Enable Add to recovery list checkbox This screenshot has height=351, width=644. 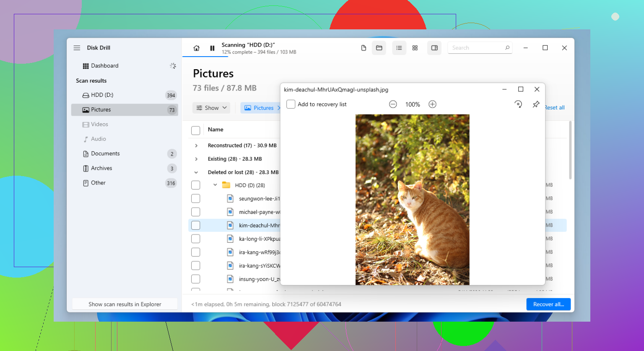point(291,104)
